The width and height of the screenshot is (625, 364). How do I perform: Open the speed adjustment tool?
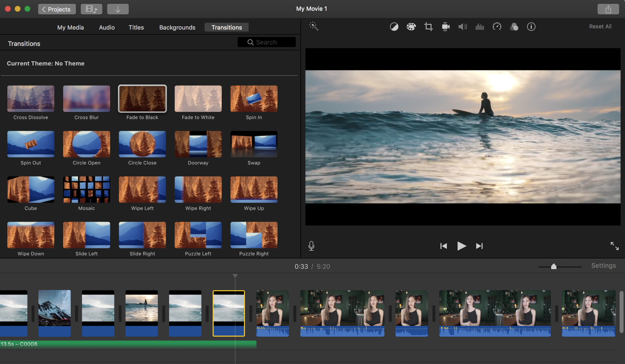(497, 27)
